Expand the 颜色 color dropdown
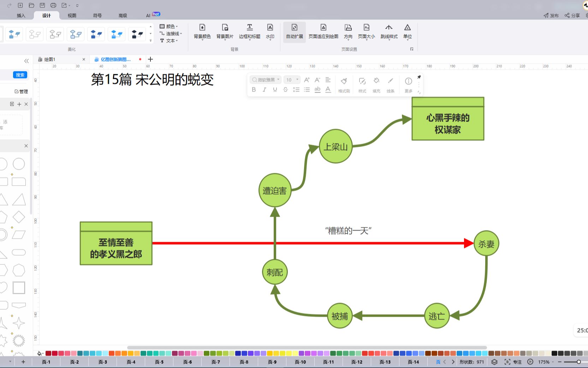The image size is (588, 368). point(169,27)
